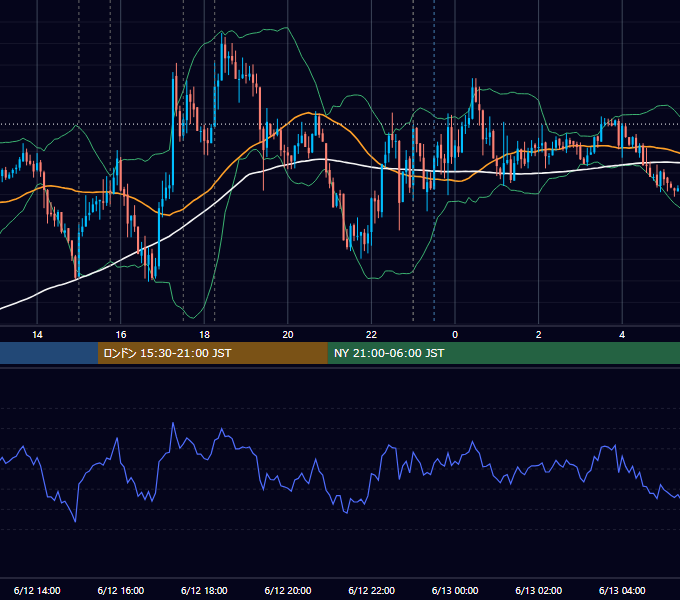This screenshot has height=600, width=680.
Task: Click the 6/12 14:00 time label
Action: [37, 590]
